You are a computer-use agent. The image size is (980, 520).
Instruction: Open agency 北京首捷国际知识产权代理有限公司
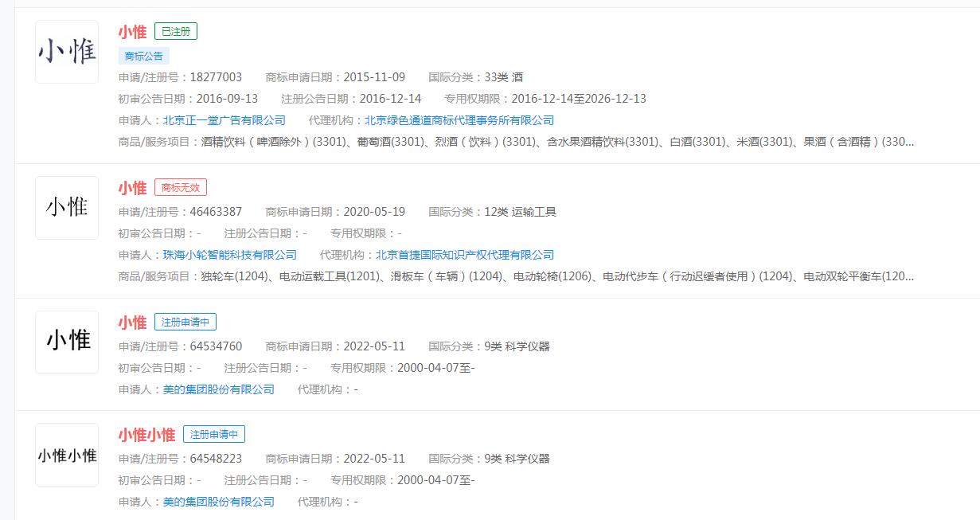pos(465,255)
